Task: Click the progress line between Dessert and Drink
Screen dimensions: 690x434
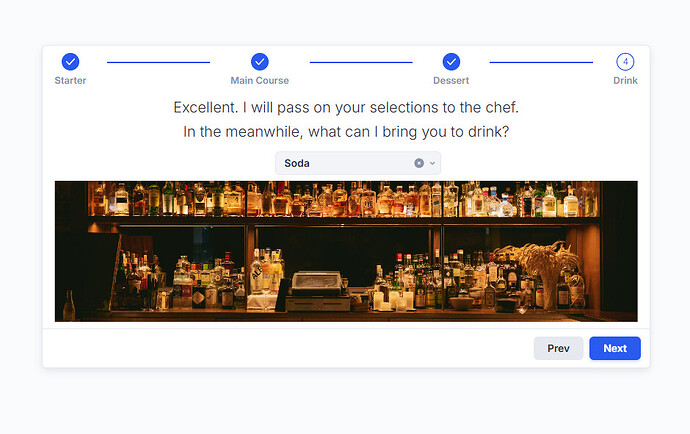Action: [541, 63]
